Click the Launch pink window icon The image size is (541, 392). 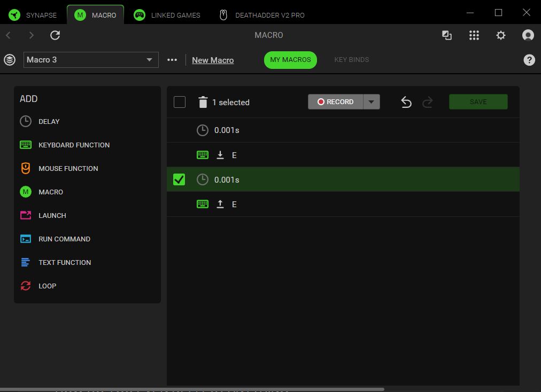(x=26, y=215)
